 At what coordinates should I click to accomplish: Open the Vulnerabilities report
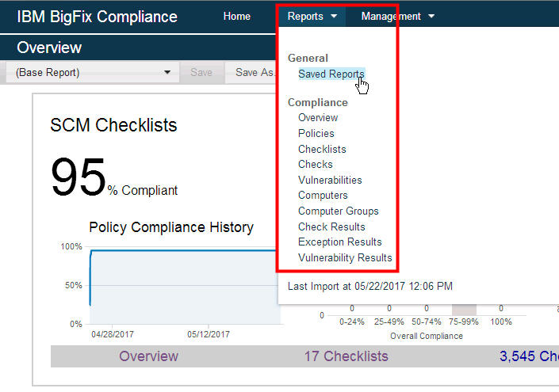(x=330, y=180)
